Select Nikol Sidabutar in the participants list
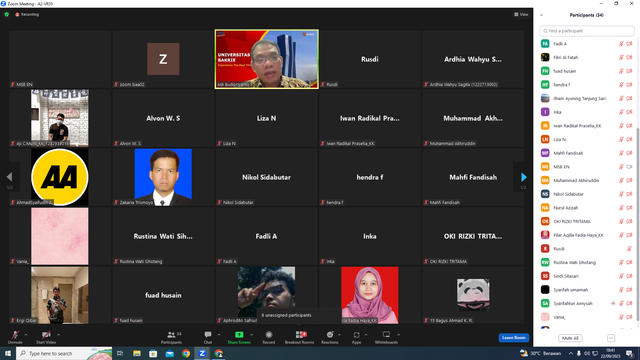 coord(587,194)
